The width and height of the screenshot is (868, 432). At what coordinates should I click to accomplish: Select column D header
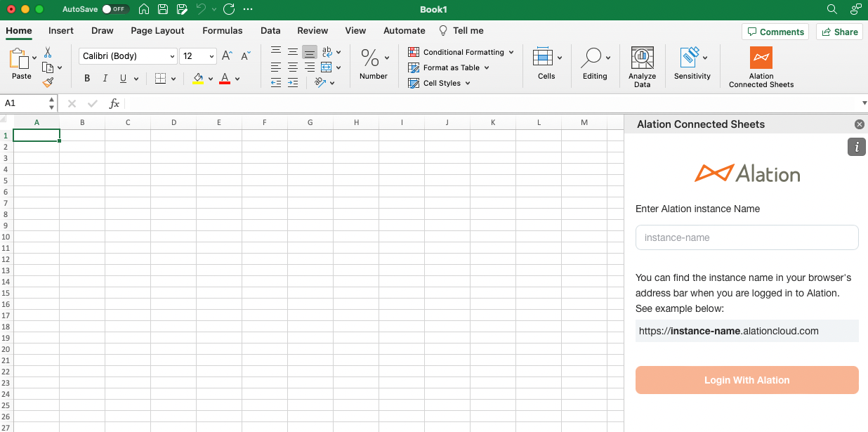[x=173, y=122]
